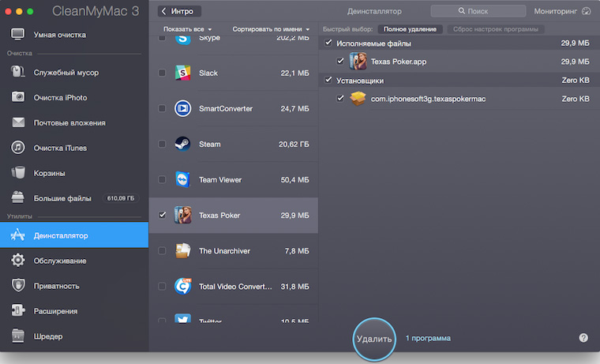600x364 pixels.
Task: Click the SmartConverter app icon
Action: 183,108
